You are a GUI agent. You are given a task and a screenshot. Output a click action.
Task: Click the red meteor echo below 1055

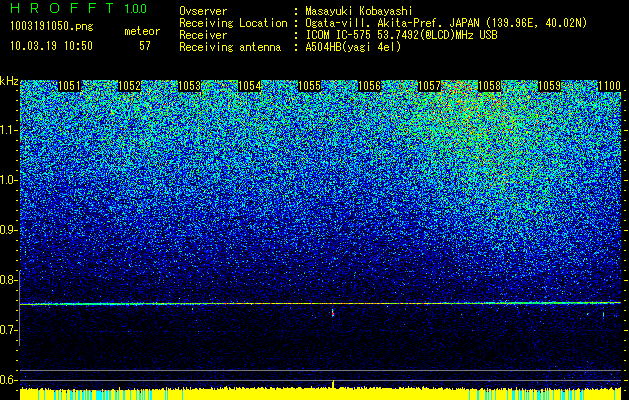(333, 313)
